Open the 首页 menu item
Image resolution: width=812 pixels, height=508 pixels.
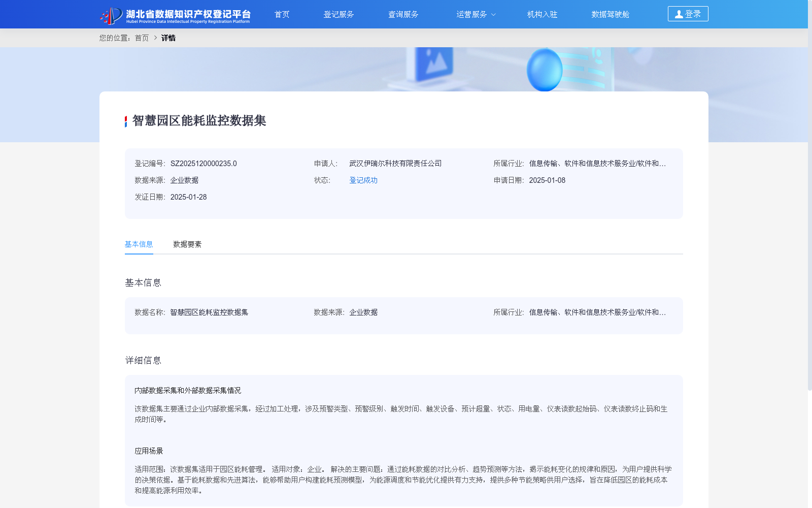282,14
